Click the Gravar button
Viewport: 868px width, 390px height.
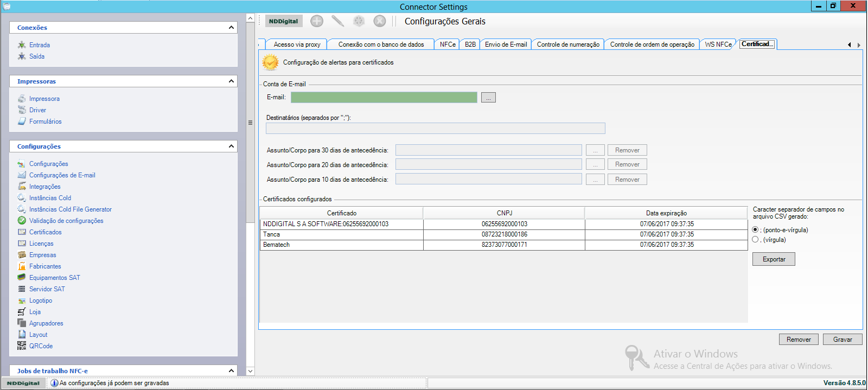(842, 340)
